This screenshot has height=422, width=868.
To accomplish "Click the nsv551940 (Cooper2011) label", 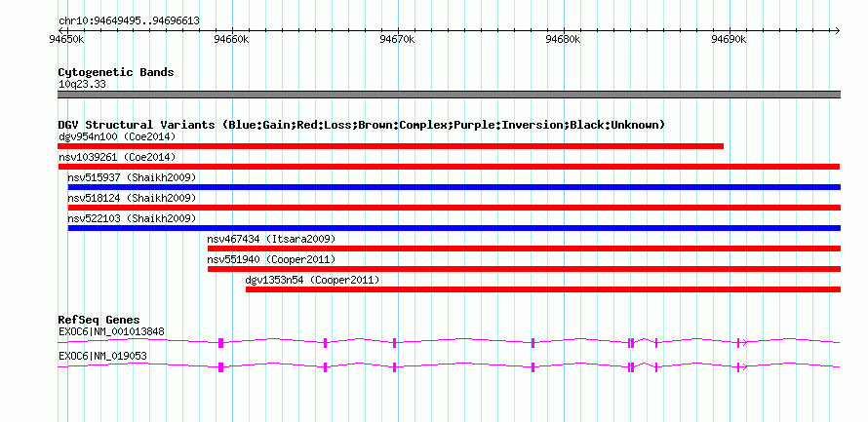I will 271,259.
